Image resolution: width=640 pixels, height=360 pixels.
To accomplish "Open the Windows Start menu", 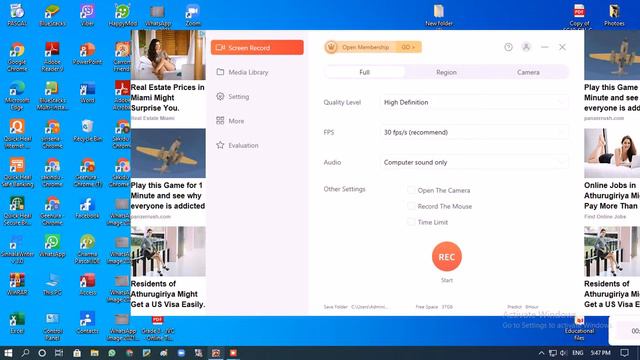I will 8,353.
